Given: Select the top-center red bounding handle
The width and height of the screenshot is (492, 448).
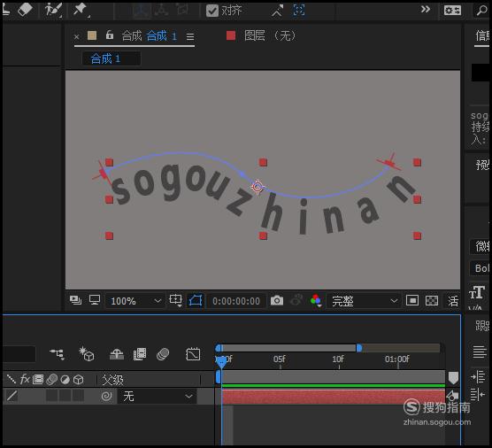Looking at the screenshot, I should click(263, 162).
